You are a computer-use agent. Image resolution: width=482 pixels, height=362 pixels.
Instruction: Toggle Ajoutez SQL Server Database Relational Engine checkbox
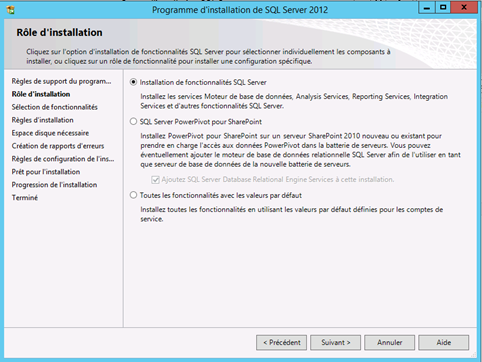[x=155, y=180]
